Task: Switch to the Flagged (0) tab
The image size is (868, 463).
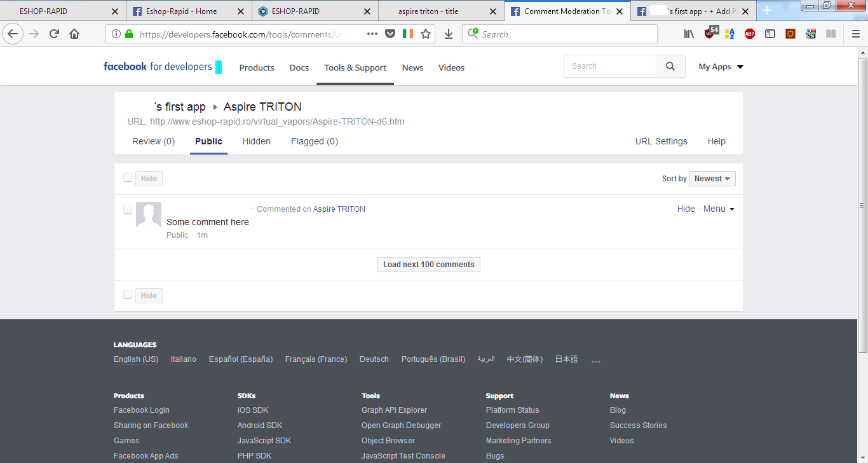Action: point(315,141)
